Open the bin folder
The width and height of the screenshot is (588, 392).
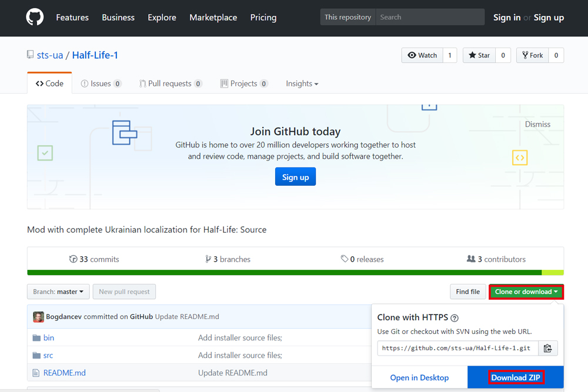49,338
